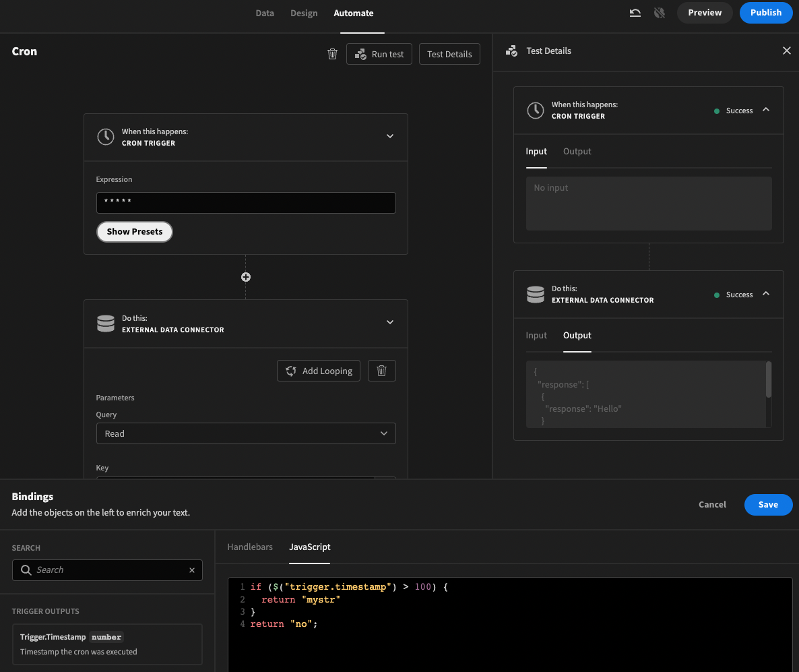
Task: Click the 'Parameters' label
Action: [115, 398]
